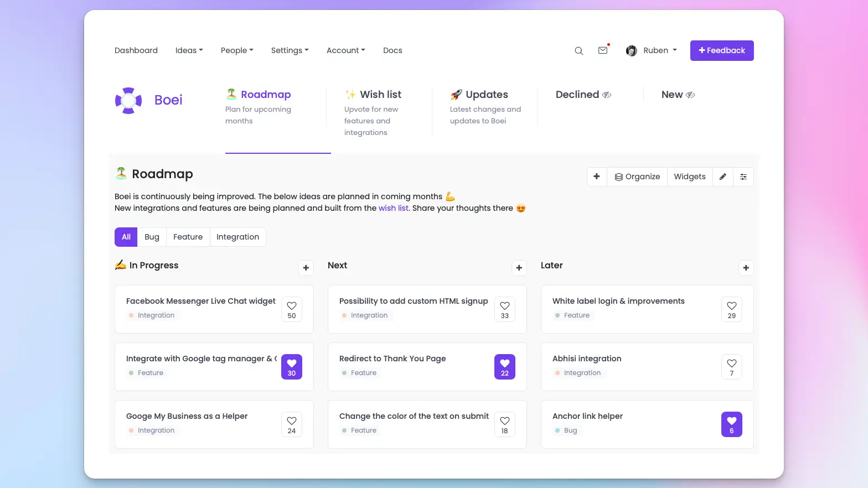This screenshot has height=488, width=868.
Task: Open the mail notifications icon
Action: pyautogui.click(x=603, y=50)
